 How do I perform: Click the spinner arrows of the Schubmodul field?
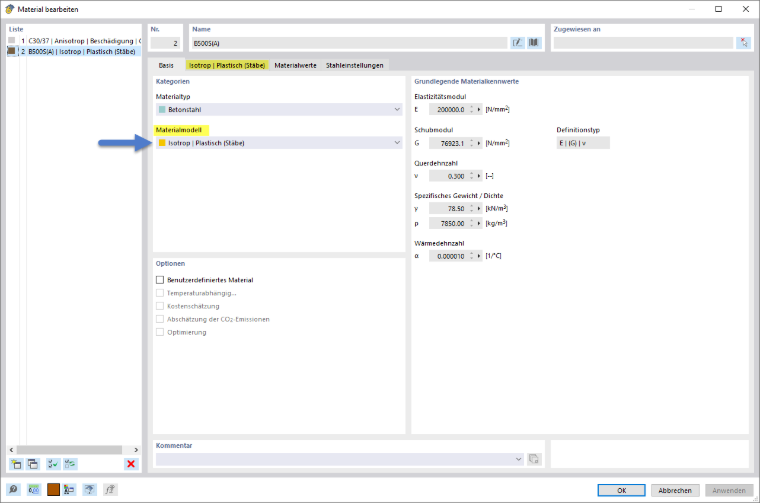[472, 143]
